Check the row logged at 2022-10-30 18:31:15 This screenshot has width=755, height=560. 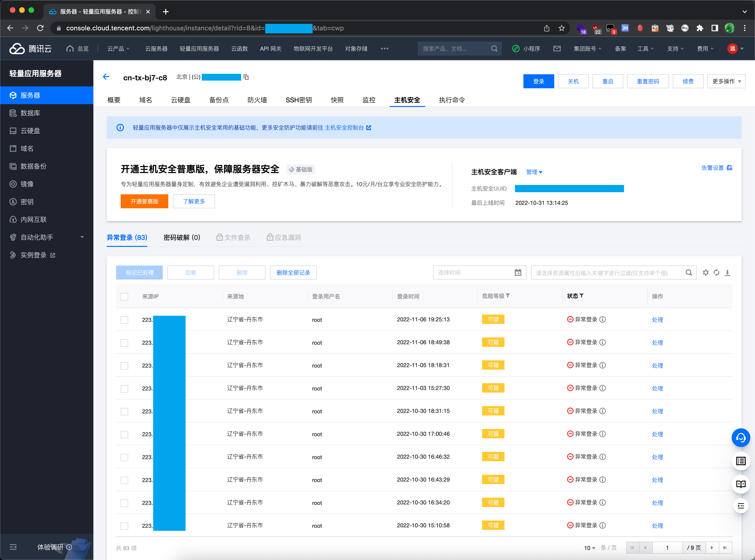[x=124, y=411]
